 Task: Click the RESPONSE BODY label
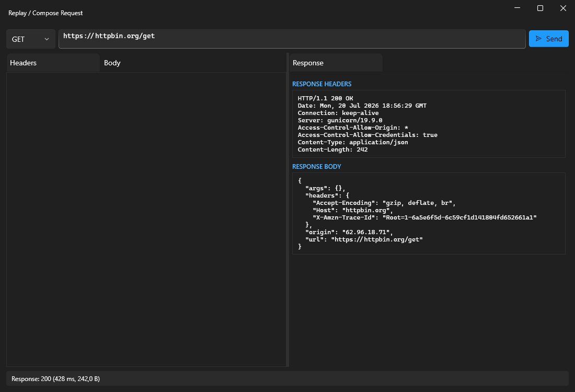(x=316, y=167)
